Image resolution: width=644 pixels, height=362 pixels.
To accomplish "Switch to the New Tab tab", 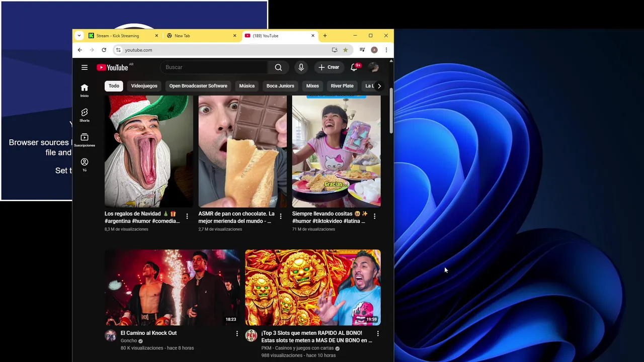I will (x=202, y=36).
